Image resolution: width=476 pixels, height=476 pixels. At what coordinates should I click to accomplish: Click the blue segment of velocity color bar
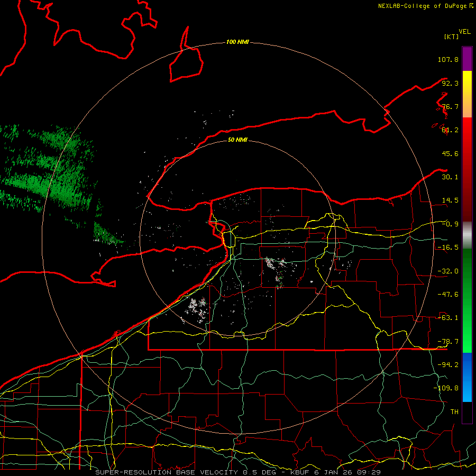point(467,377)
